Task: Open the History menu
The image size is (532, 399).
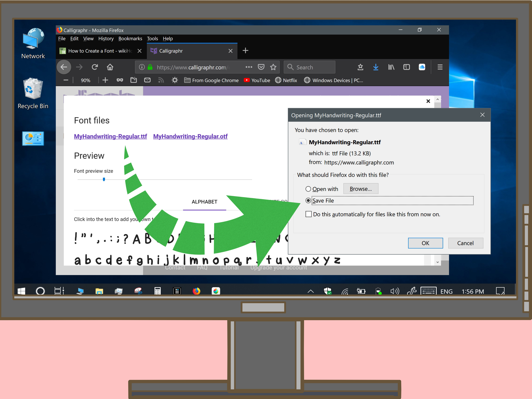Action: tap(106, 38)
